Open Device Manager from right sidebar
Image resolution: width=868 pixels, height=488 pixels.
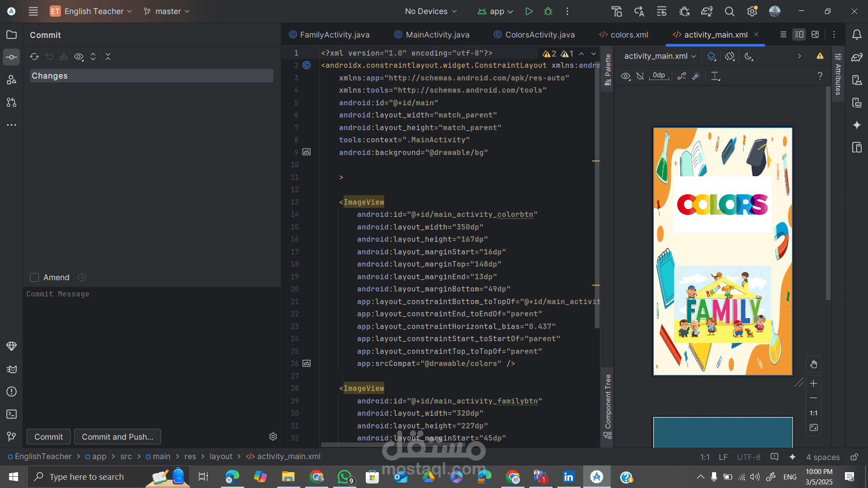857,80
